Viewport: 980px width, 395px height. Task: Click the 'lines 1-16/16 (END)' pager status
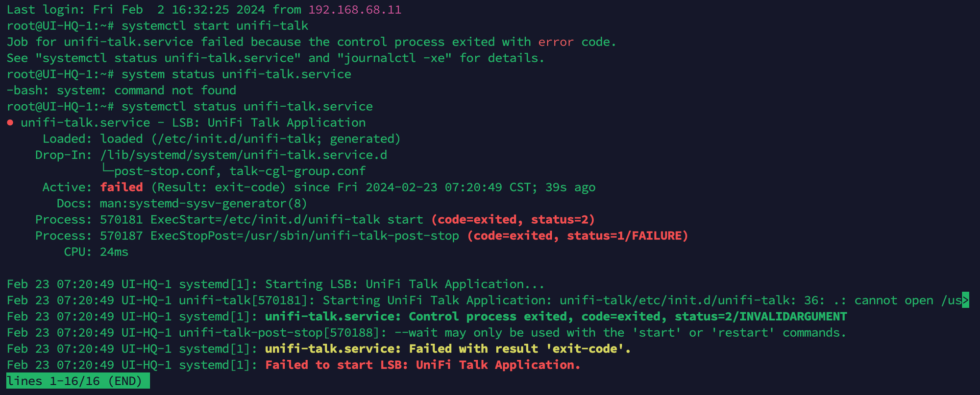(x=77, y=381)
